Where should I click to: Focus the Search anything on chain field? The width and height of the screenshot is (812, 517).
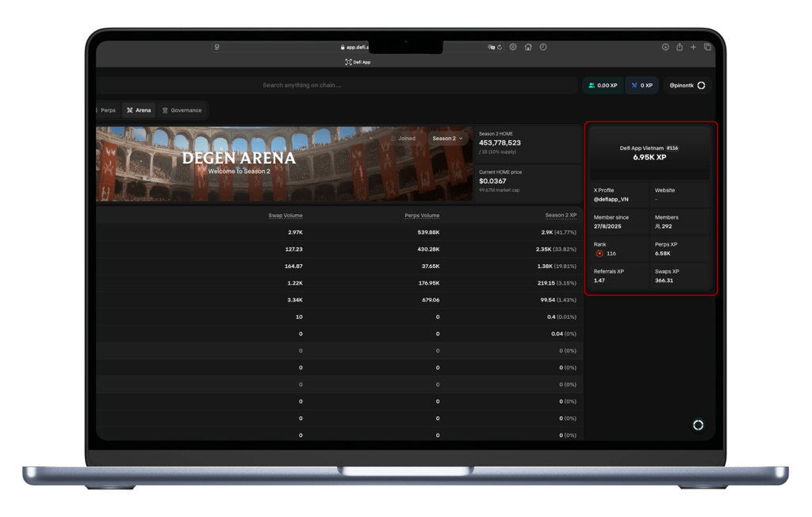[x=336, y=86]
